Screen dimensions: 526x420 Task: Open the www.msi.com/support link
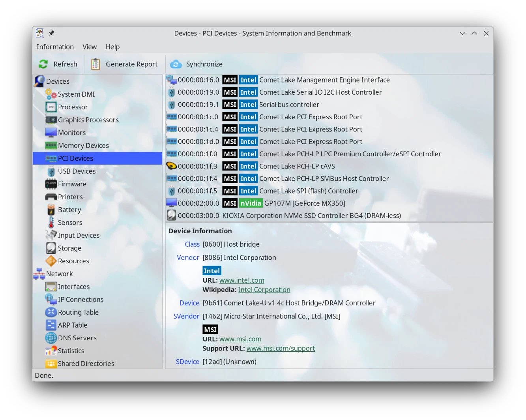point(281,349)
